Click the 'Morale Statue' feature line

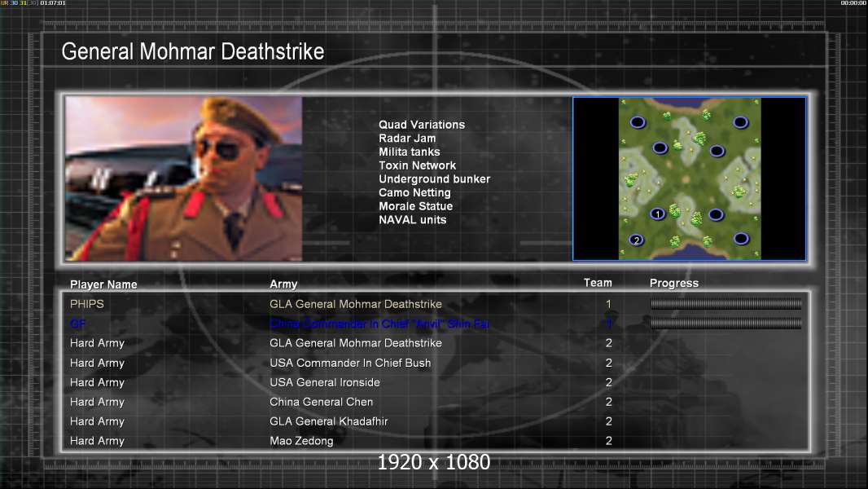point(416,206)
